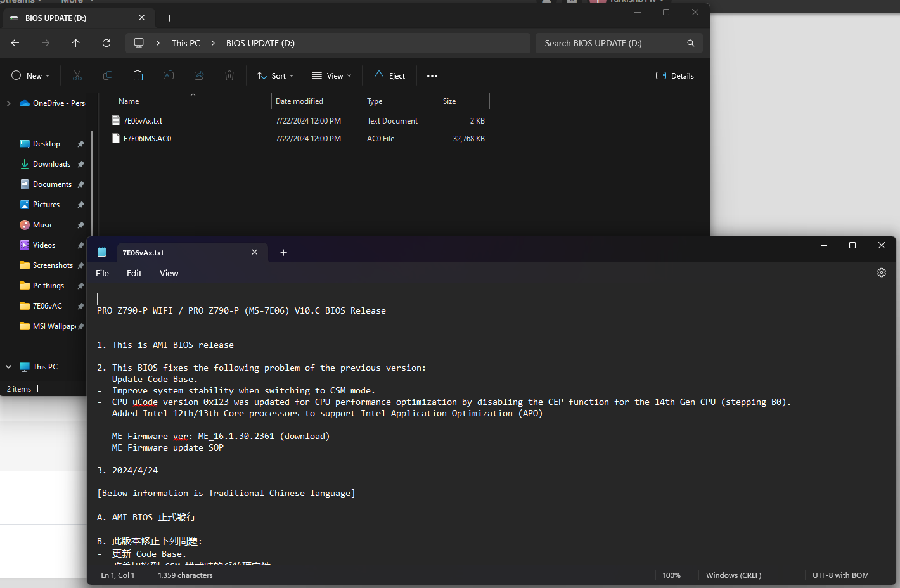Click the E7E06IMS.AC0 file icon
900x588 pixels.
115,138
